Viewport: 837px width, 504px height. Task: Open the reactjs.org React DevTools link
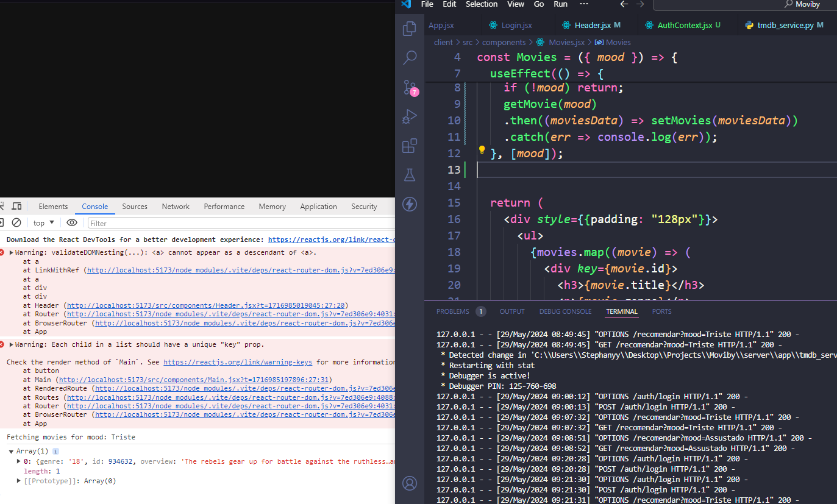[x=332, y=240]
